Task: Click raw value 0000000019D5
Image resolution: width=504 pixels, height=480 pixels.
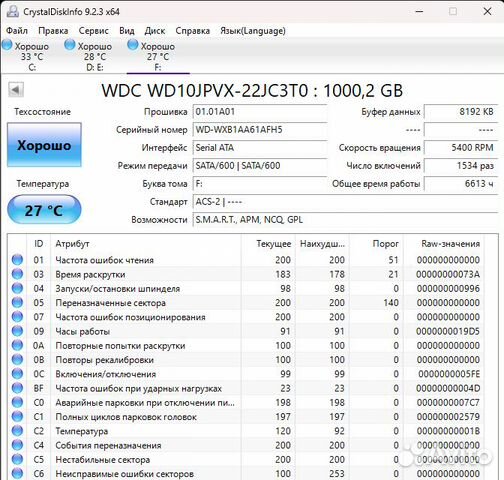Action: (448, 331)
